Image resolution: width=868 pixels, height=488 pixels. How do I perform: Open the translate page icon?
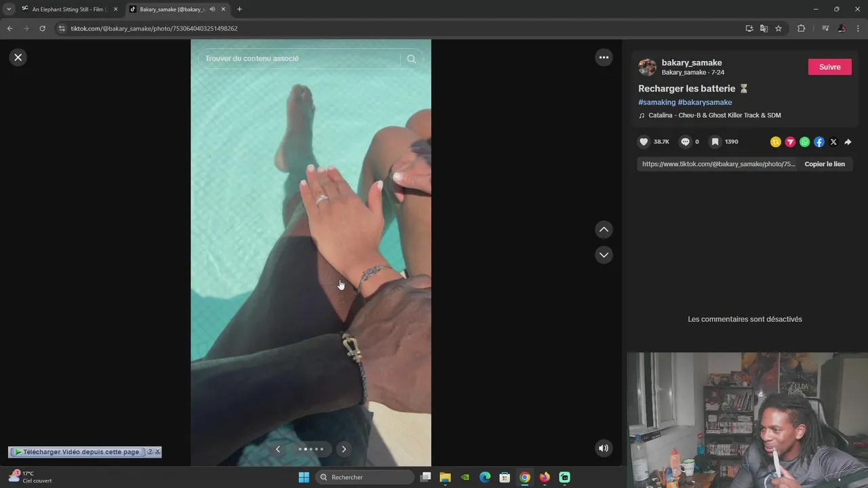[x=764, y=28]
